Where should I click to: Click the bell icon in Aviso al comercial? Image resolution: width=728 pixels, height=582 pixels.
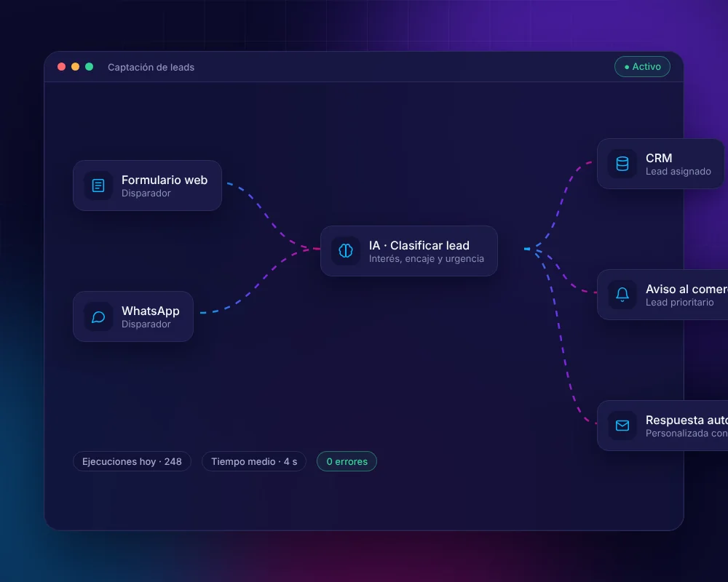tap(622, 294)
